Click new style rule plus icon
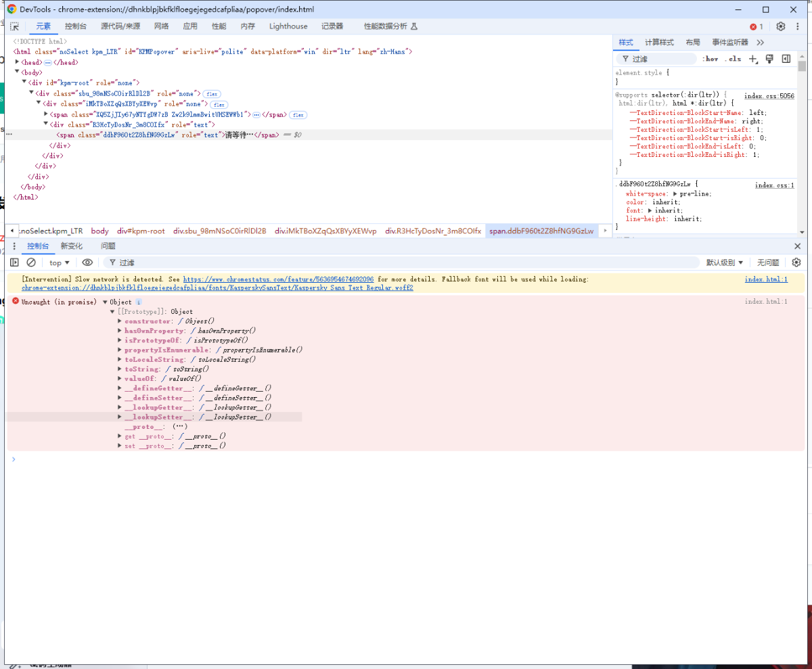 point(753,59)
